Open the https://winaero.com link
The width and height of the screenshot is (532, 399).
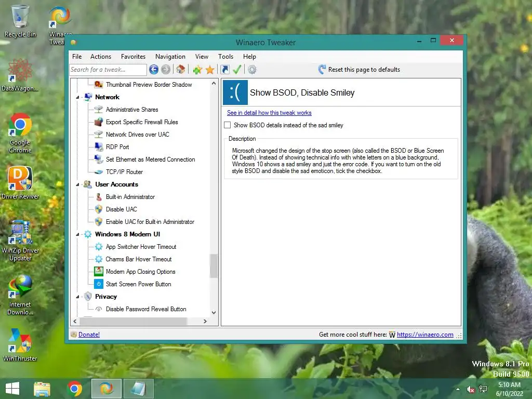(x=425, y=335)
